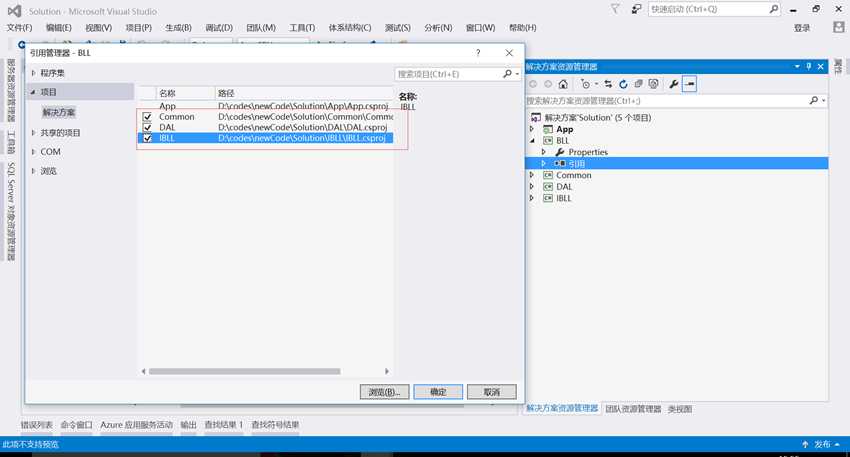Click the Home icon in Solution Explorer toolbar
The image size is (850, 457).
[x=563, y=84]
